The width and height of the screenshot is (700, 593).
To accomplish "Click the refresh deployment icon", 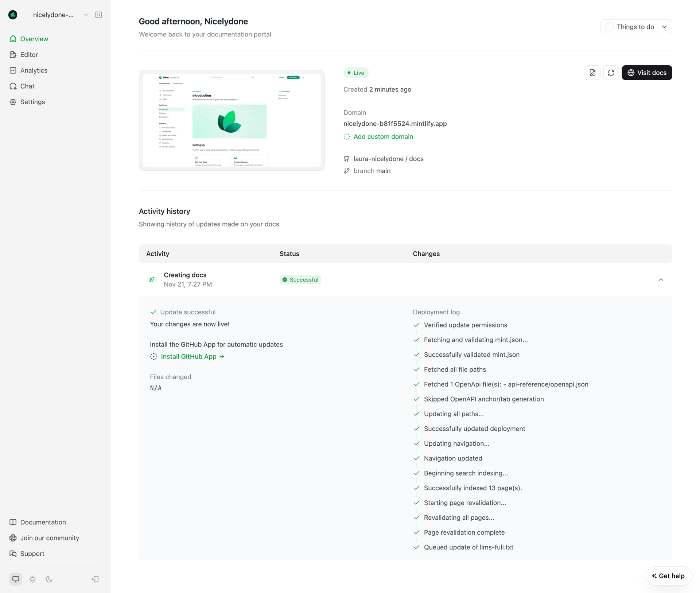I will click(611, 73).
